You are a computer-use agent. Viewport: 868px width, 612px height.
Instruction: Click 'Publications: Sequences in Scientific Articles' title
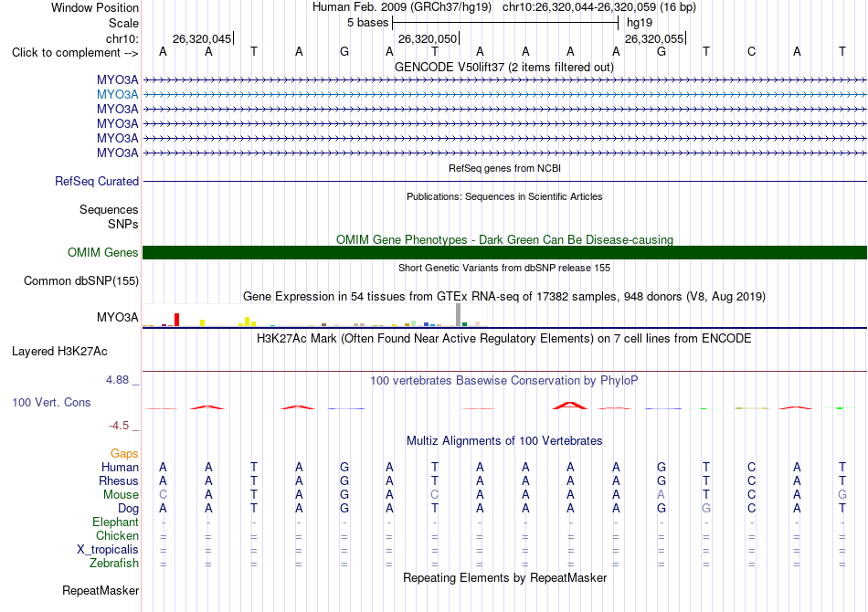[504, 196]
